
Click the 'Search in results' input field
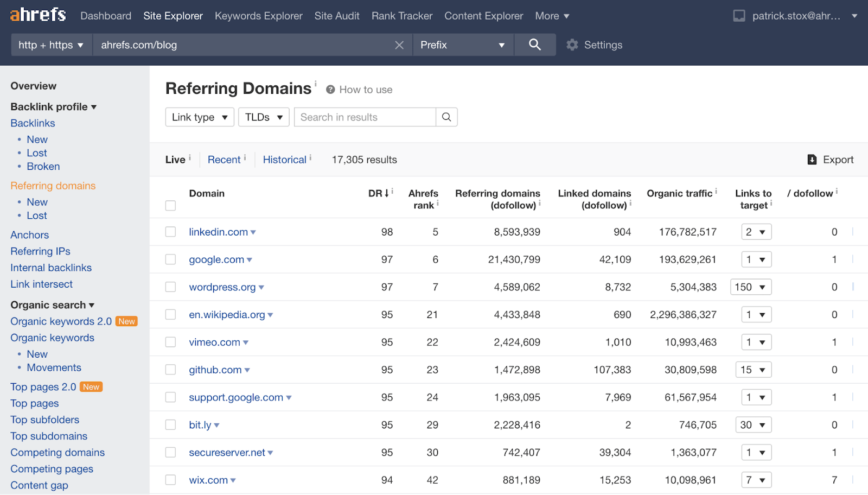click(365, 117)
